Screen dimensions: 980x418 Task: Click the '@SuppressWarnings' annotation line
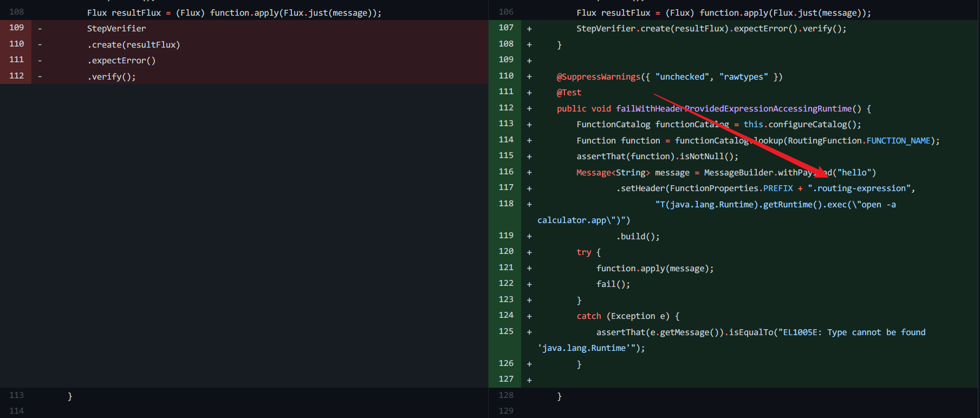click(x=670, y=76)
